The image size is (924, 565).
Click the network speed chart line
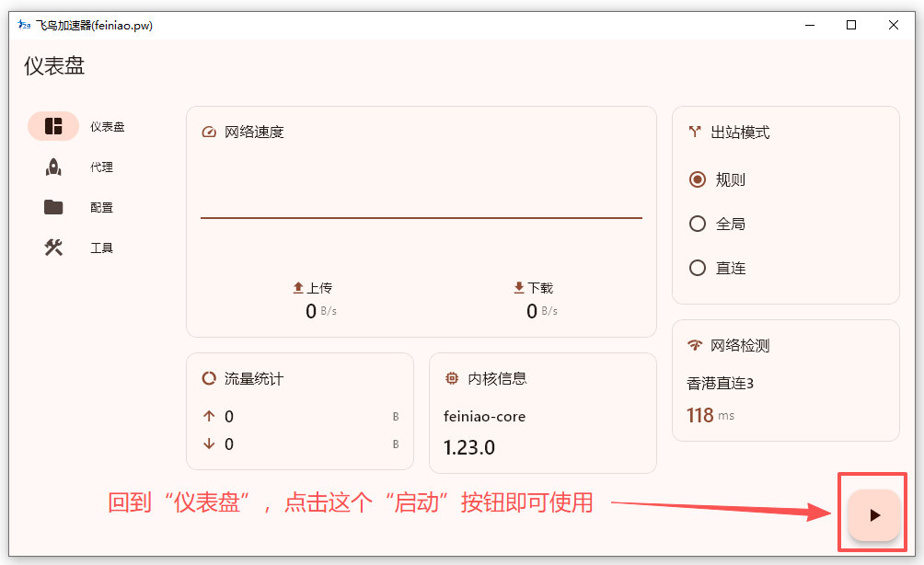tap(421, 218)
